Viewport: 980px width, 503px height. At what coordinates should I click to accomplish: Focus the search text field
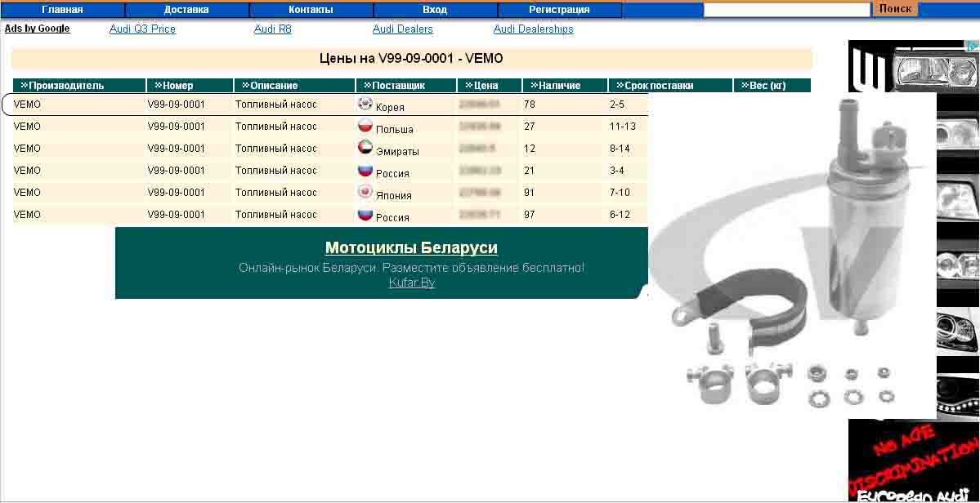787,10
